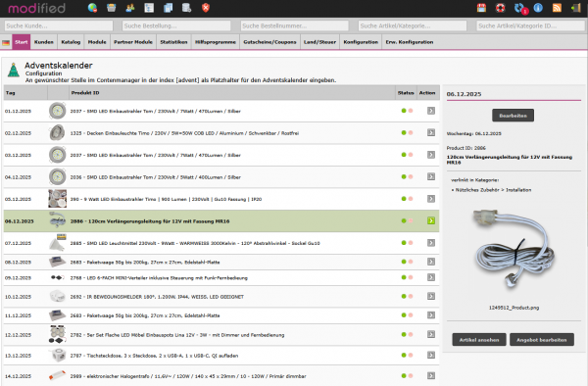Open the Hilfsprogramme menu

click(x=216, y=42)
